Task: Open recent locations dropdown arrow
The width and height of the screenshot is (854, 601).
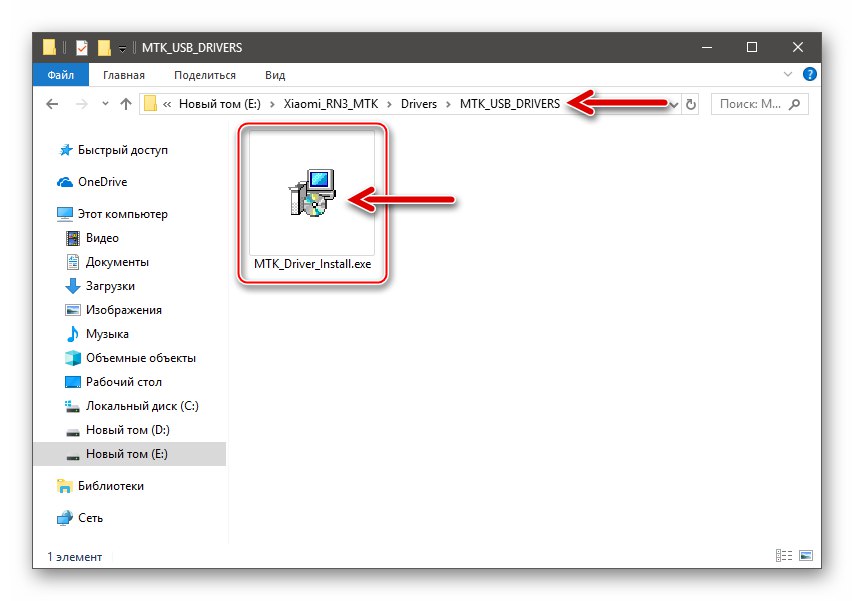Action: (105, 104)
